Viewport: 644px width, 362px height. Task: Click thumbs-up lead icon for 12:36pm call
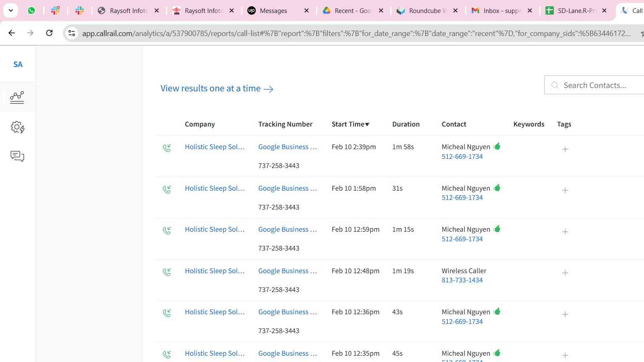tap(497, 311)
